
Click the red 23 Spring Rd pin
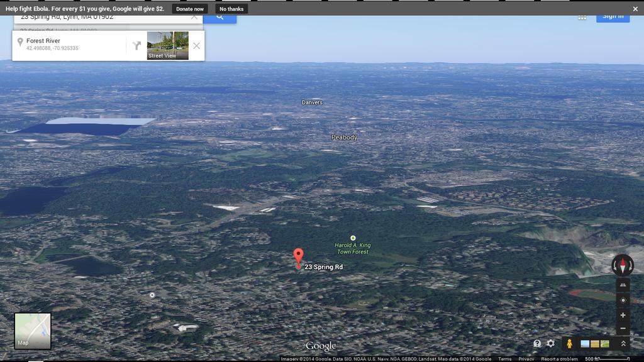coord(298,257)
